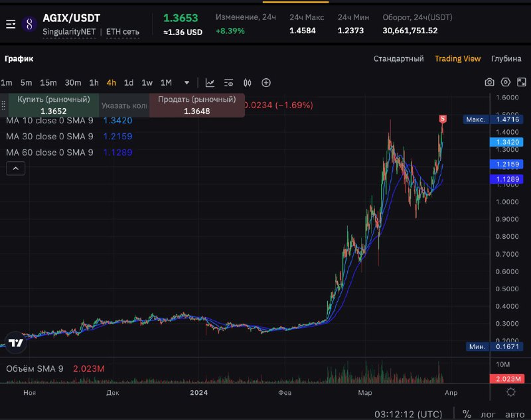
Task: Click the current price 1.3653
Action: pos(181,18)
